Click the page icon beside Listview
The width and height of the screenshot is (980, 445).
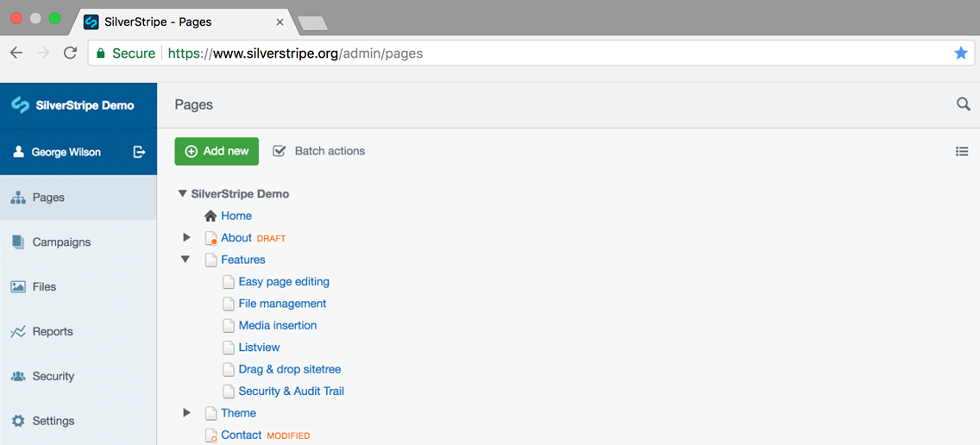point(228,348)
